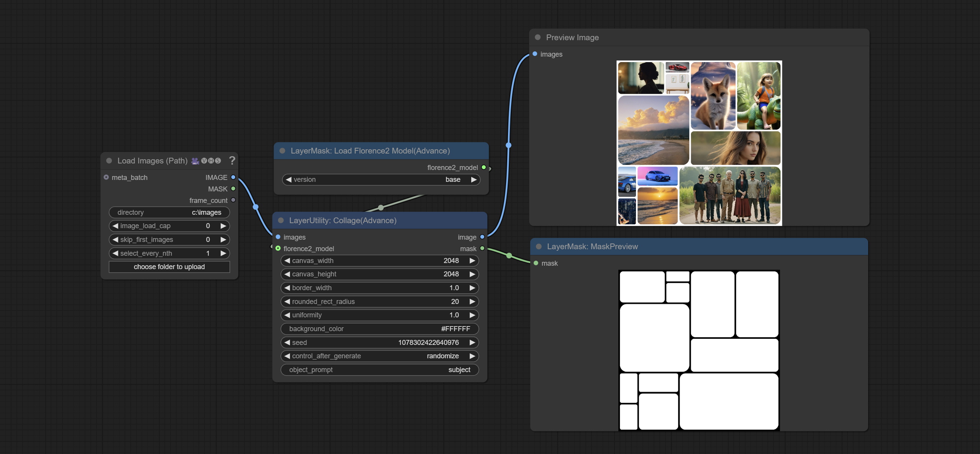The image size is (980, 454).
Task: Click the help question mark on Load Images
Action: click(x=232, y=160)
